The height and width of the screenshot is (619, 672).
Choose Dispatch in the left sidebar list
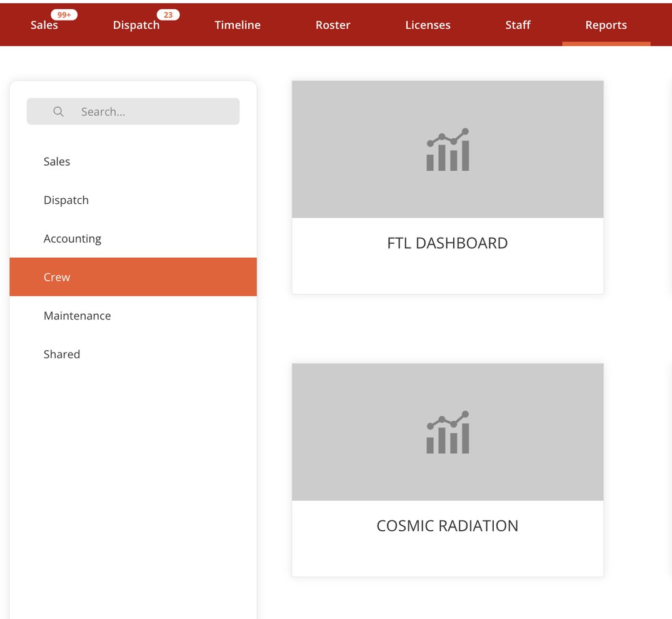[66, 200]
